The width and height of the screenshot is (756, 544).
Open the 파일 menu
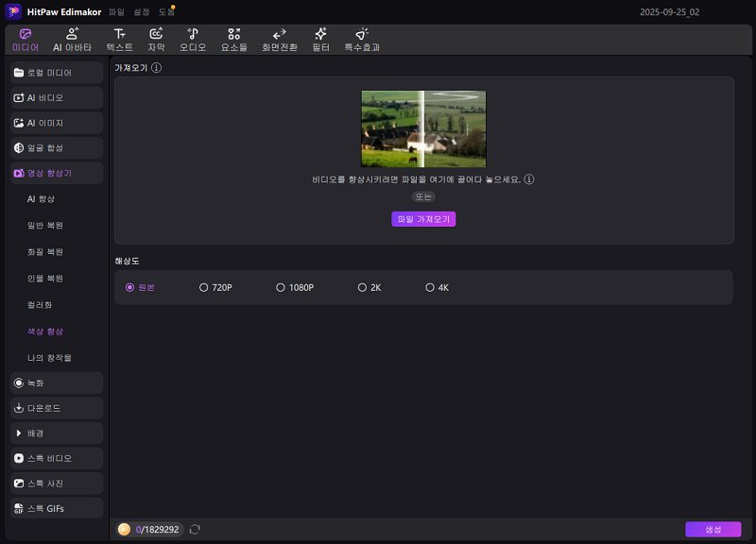pos(116,11)
